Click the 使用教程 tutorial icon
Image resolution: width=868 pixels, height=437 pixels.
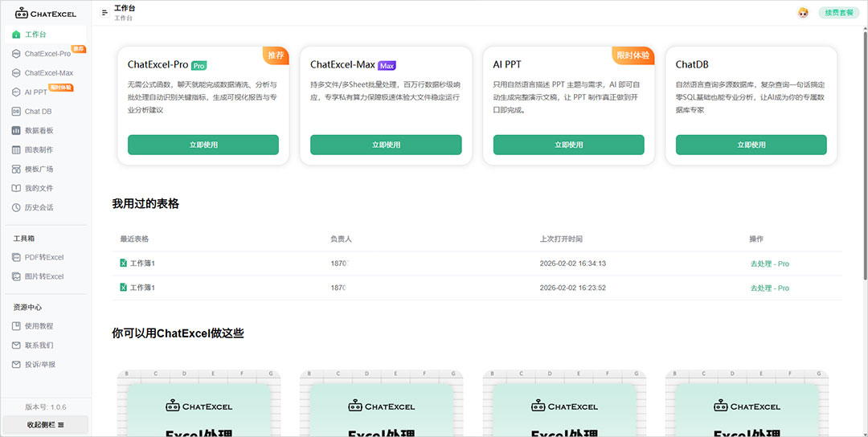[x=16, y=326]
